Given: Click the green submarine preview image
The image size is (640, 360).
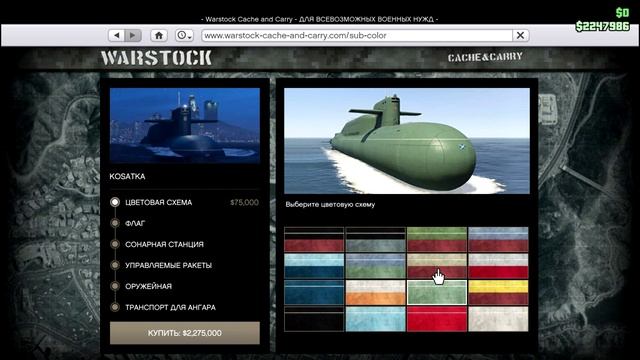Looking at the screenshot, I should pos(407,141).
